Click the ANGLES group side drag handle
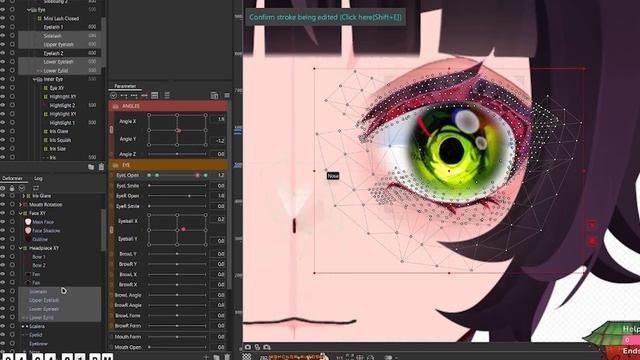The width and height of the screenshot is (640, 360). pyautogui.click(x=111, y=130)
